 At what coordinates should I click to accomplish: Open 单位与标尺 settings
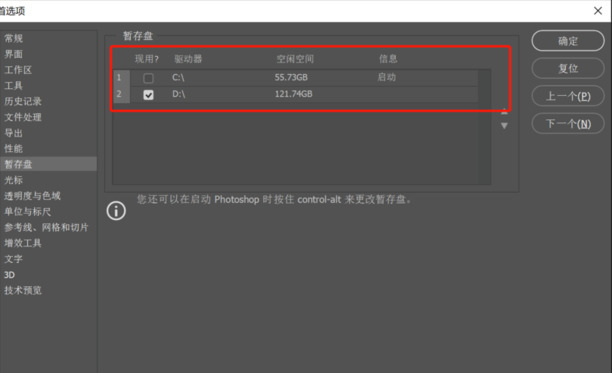click(27, 212)
